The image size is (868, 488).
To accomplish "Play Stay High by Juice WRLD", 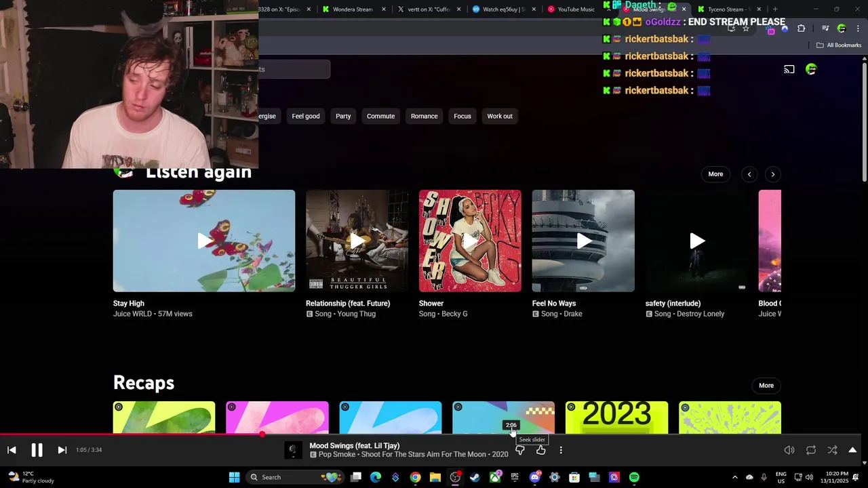I will click(204, 241).
